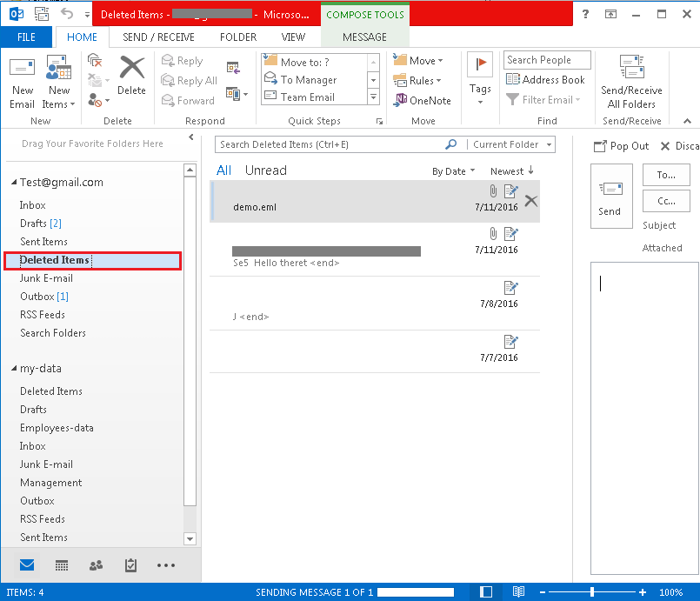700x601 pixels.
Task: Switch to Tasks view icon
Action: [130, 565]
